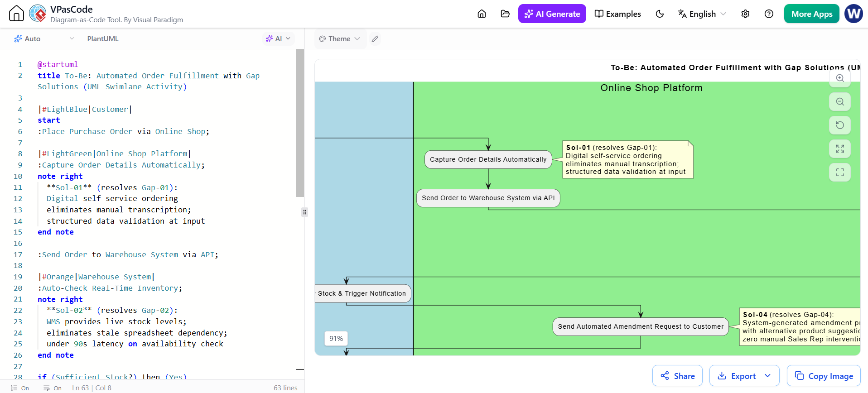Image resolution: width=868 pixels, height=393 pixels.
Task: Click the 91% zoom level indicator
Action: tap(336, 338)
